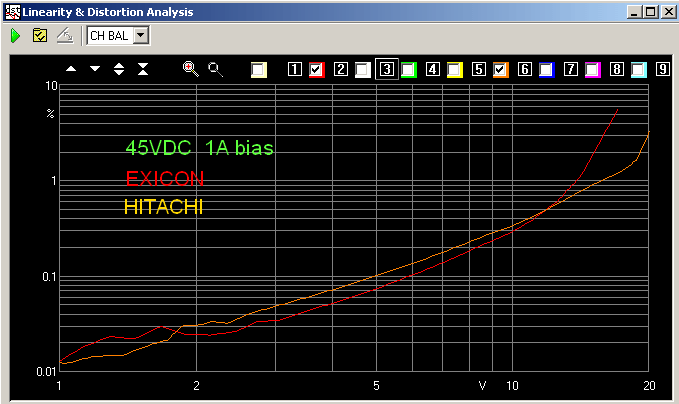Click the vertical compress arrows icon
Screen dimensions: 679x404
[143, 69]
